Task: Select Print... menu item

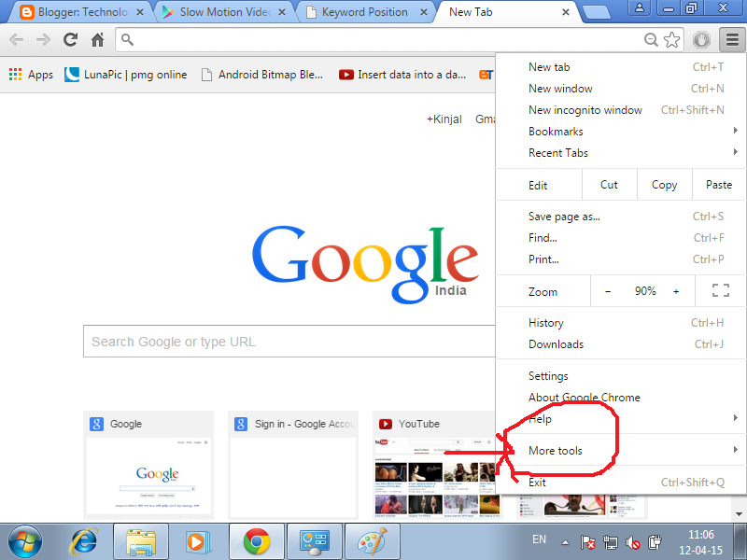Action: tap(620, 259)
